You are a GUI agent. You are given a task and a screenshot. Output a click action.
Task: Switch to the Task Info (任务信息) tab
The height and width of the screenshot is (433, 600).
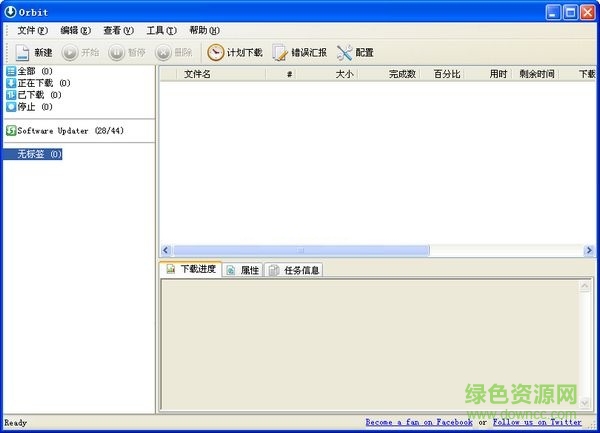pyautogui.click(x=294, y=270)
